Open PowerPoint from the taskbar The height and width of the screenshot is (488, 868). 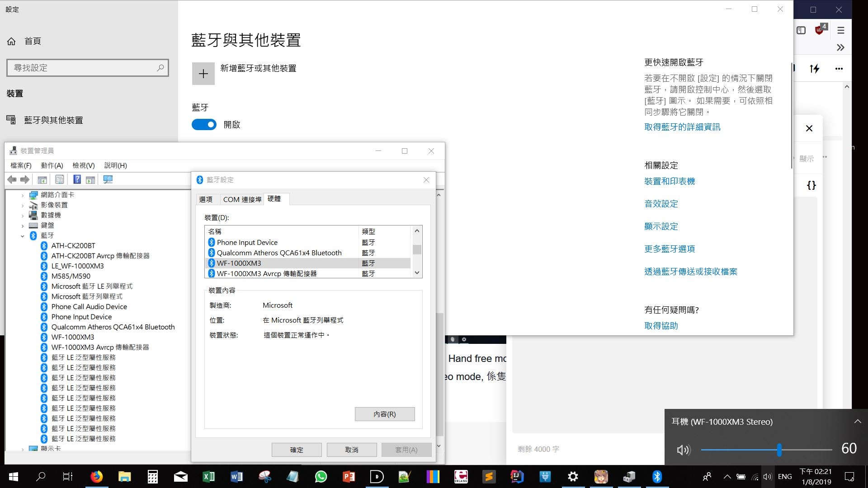[x=349, y=477]
